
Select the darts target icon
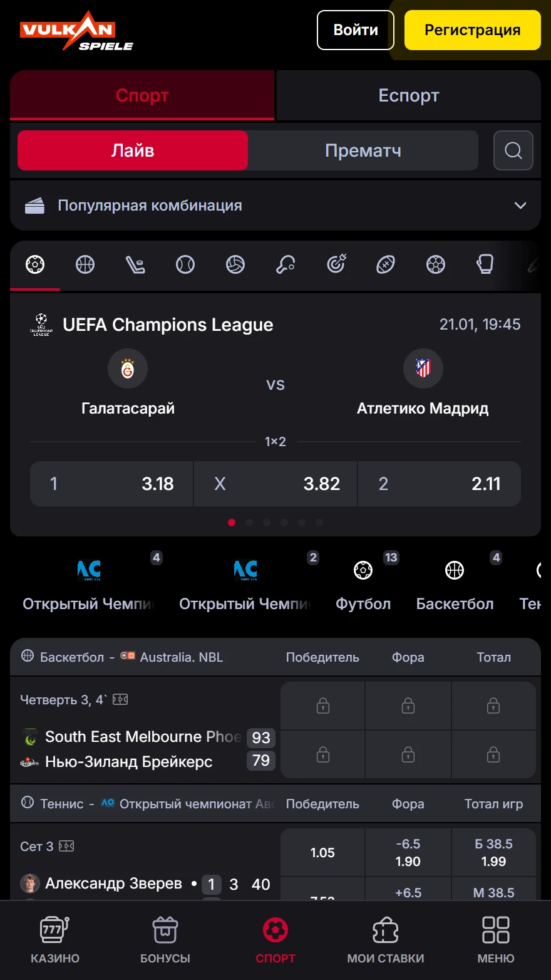pos(336,265)
